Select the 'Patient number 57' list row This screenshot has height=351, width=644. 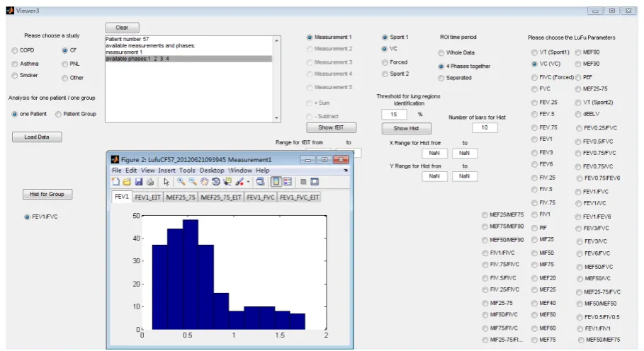188,39
